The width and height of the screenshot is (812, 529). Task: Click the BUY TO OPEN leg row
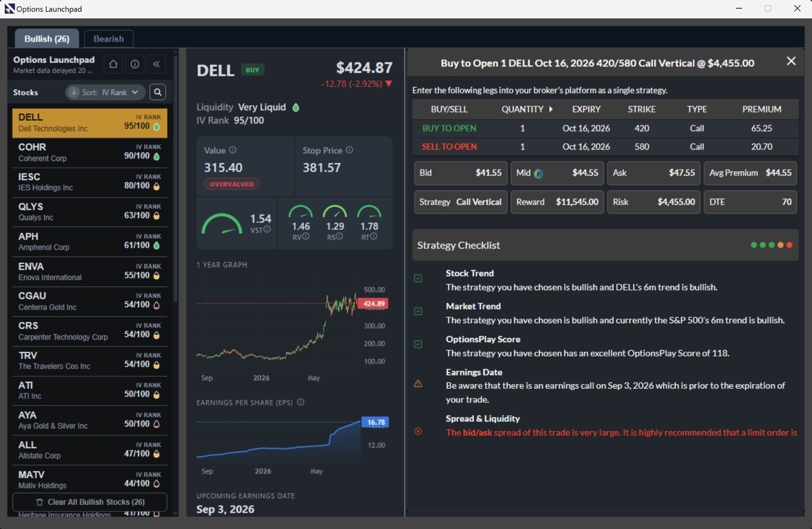(605, 128)
